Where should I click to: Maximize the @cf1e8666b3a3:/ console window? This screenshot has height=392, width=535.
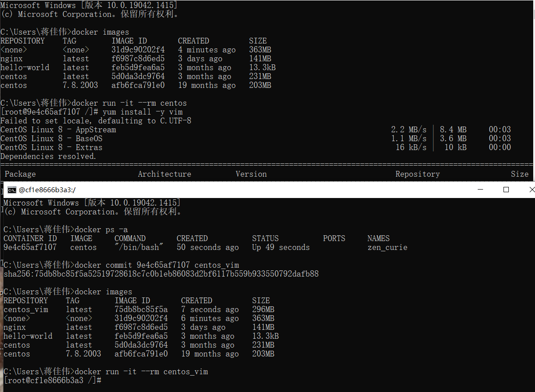[506, 190]
